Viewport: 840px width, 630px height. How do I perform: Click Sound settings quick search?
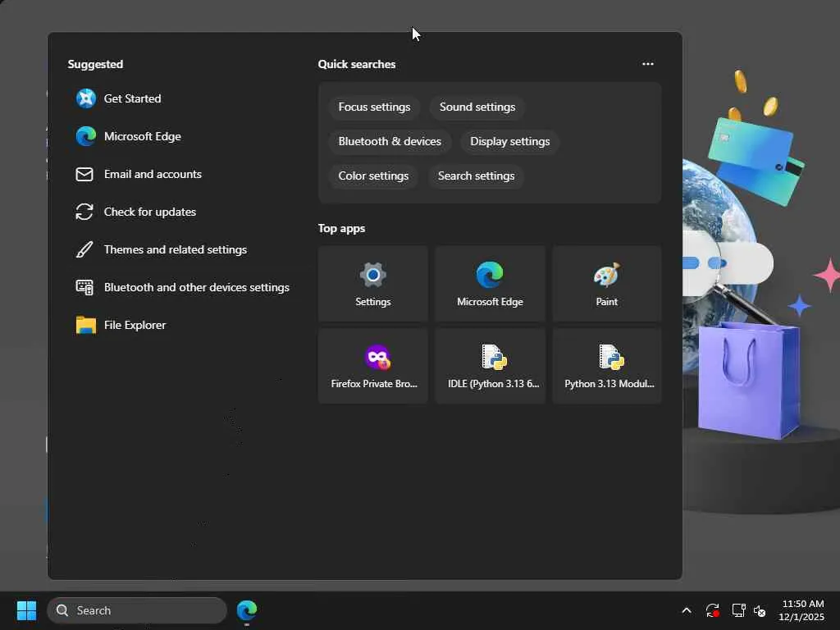[477, 107]
